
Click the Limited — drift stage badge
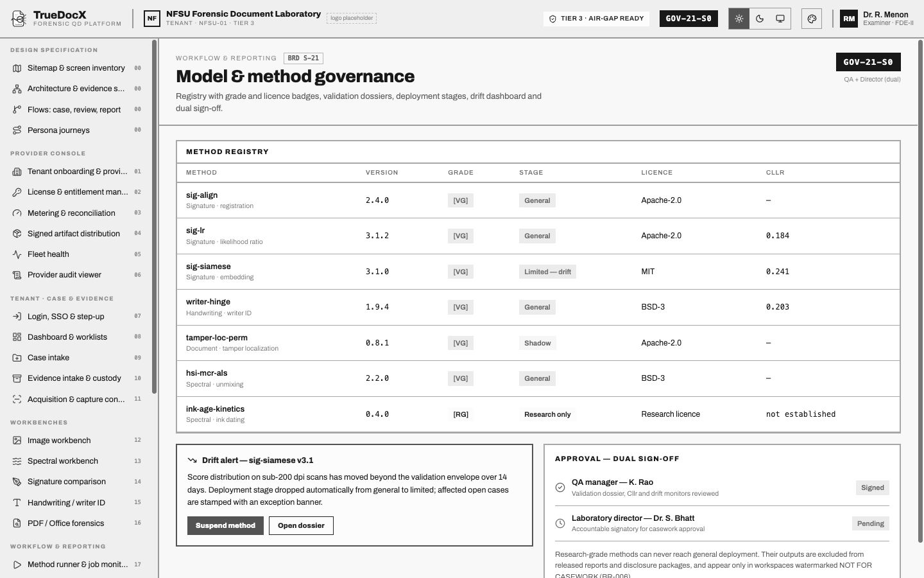[547, 272]
